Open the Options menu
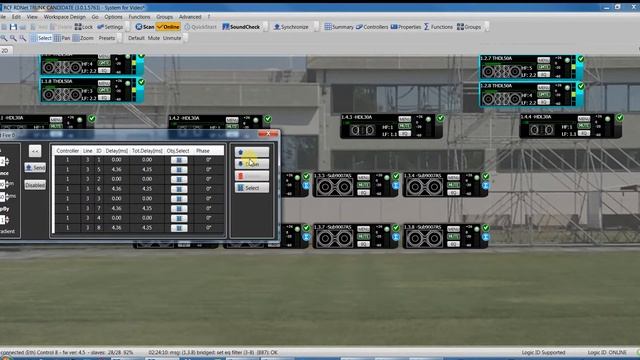The image size is (640, 360). coord(113,17)
